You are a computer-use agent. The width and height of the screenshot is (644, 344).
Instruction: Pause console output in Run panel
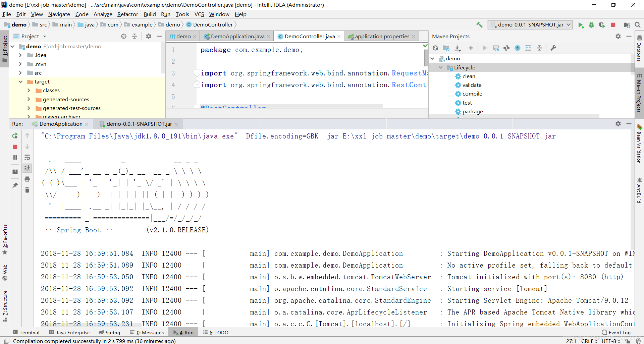(x=15, y=157)
